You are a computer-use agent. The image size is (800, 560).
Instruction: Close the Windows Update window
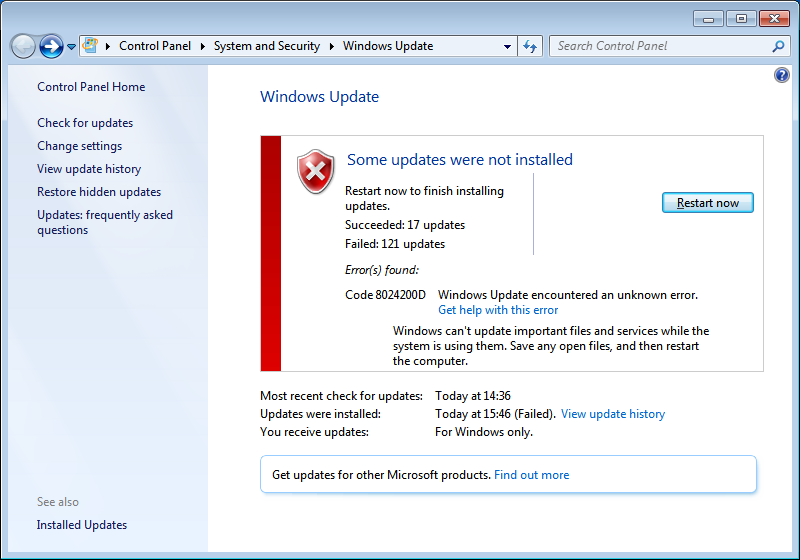(x=774, y=19)
